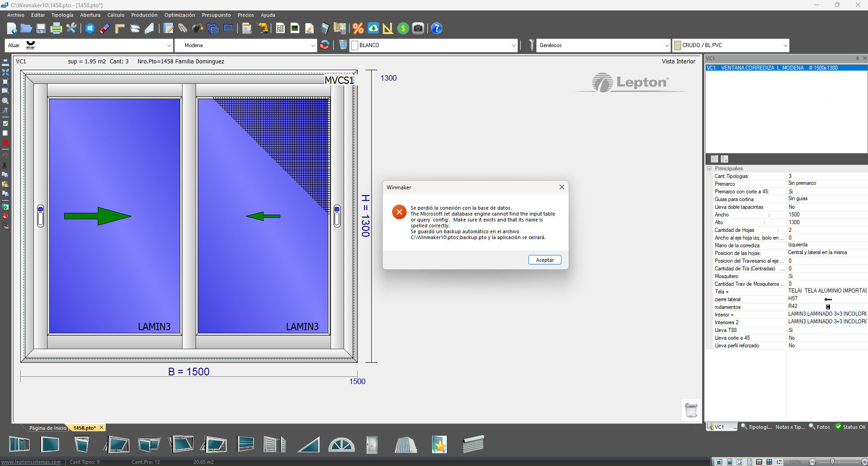The height and width of the screenshot is (466, 868).
Task: Click Aceptar in the Winmaker dialog
Action: click(x=545, y=260)
